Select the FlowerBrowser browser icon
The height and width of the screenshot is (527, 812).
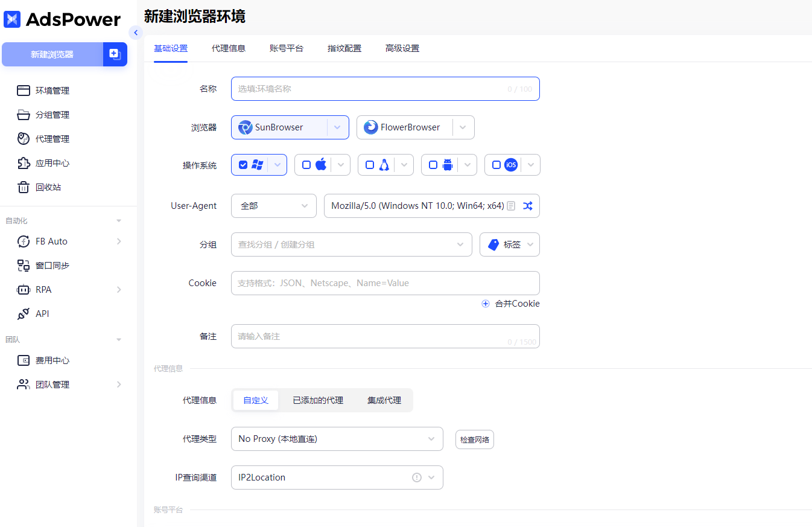(371, 127)
